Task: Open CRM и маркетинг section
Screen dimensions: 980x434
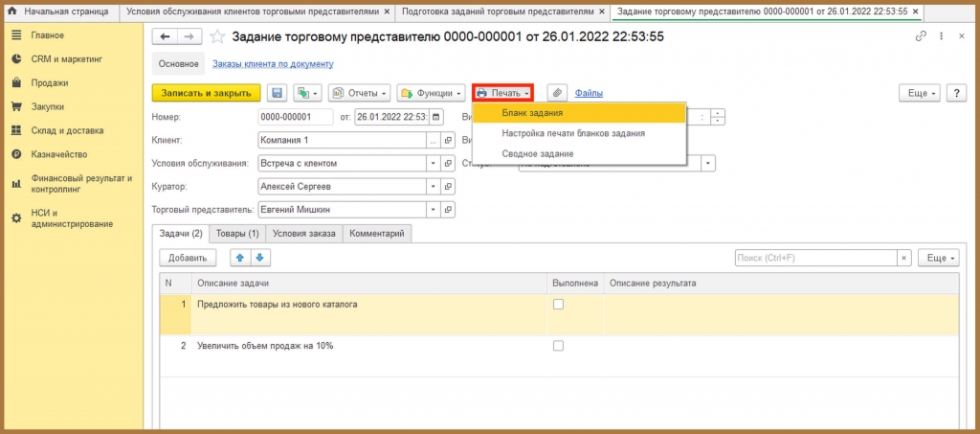Action: pyautogui.click(x=67, y=59)
